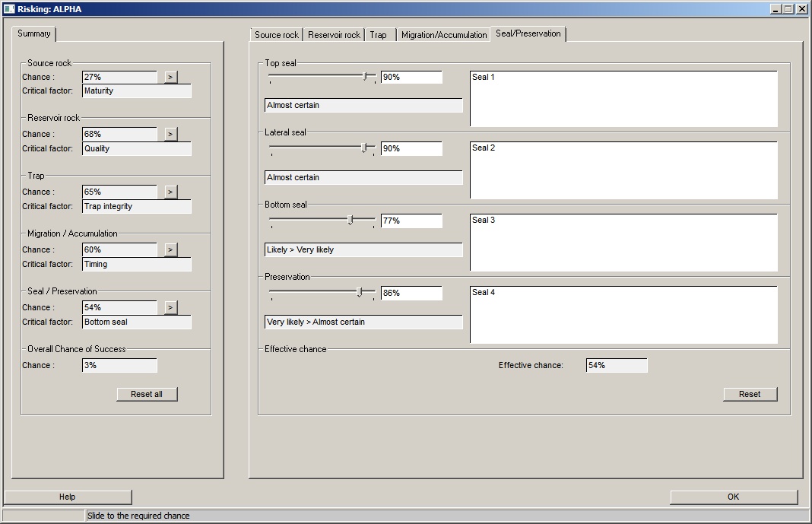The image size is (812, 524).
Task: Open Help for the Risking dialog
Action: [x=68, y=497]
